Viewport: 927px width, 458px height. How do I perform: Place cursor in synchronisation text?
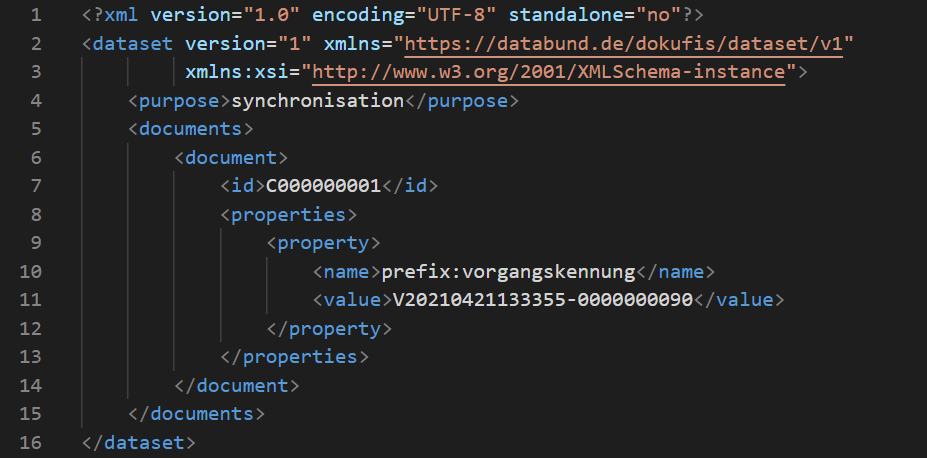(317, 100)
